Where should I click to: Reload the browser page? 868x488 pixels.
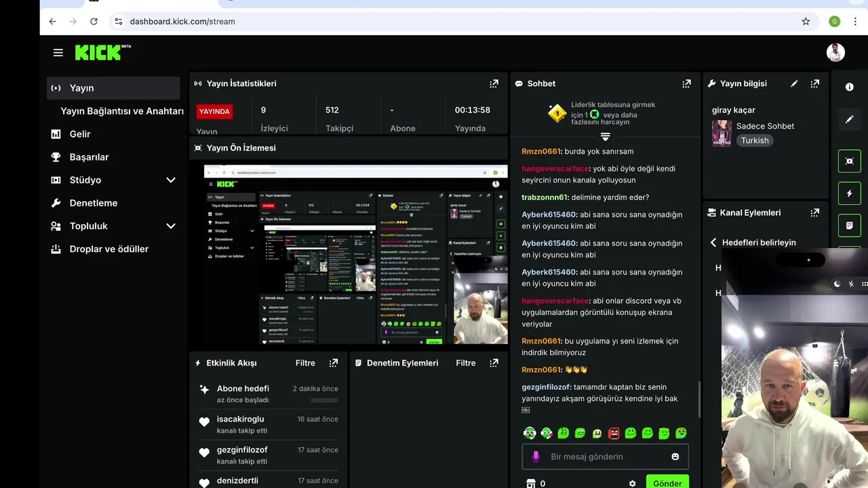tap(94, 21)
